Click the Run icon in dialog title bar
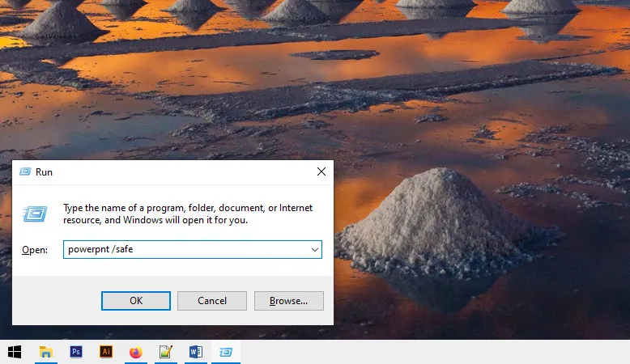The image size is (630, 364). pos(25,171)
